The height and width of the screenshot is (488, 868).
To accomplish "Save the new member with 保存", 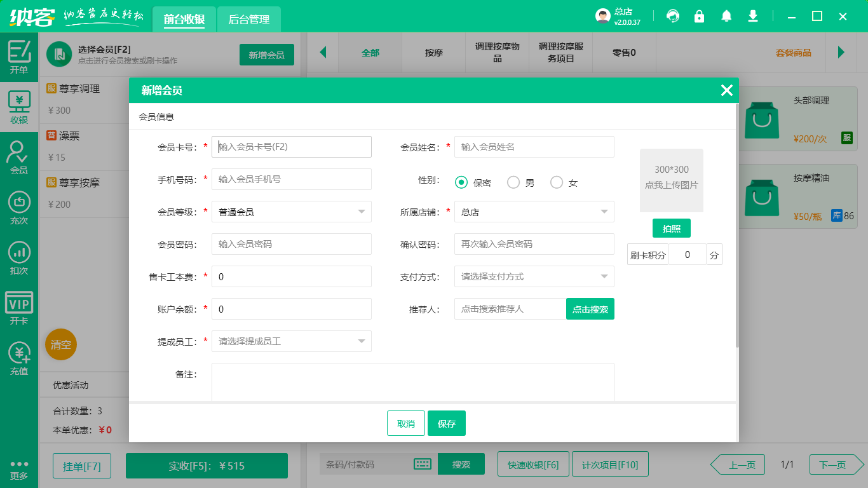I will tap(447, 423).
